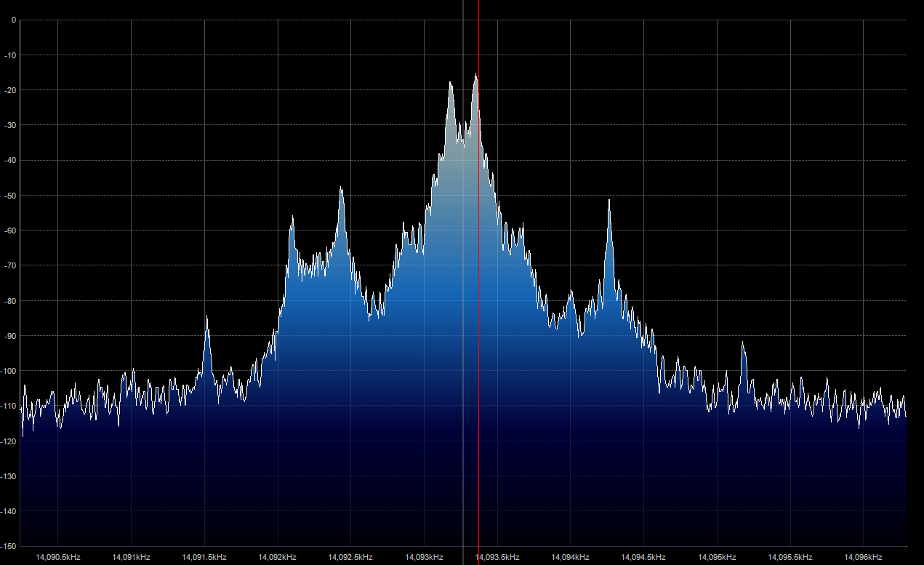Select the 14,094kHz frequency axis label
Viewport: 924px width, 565px height.
(x=571, y=557)
